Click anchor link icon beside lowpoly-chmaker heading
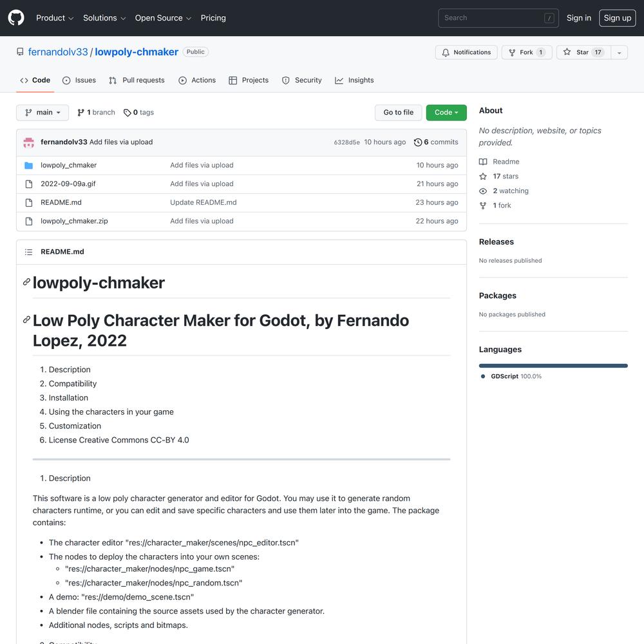644x644 pixels. [26, 282]
